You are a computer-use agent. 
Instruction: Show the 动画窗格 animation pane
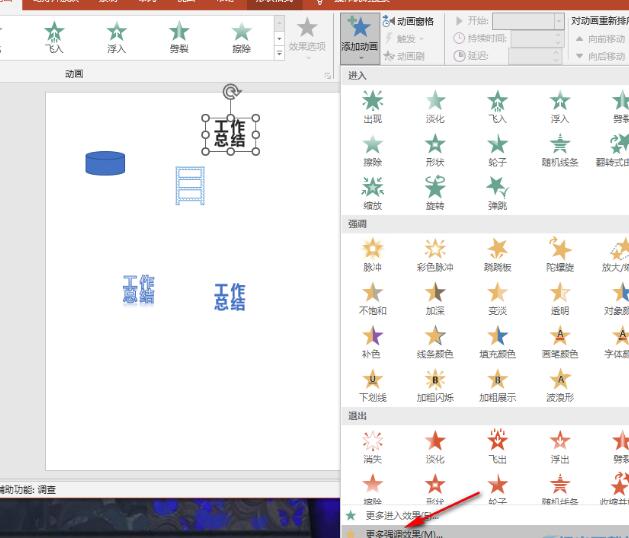408,21
